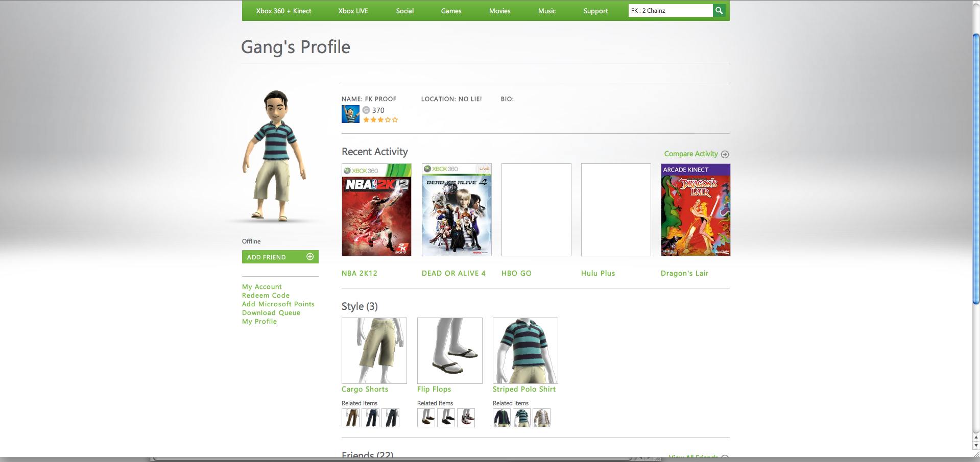Click the HBO GO title link
Image resolution: width=980 pixels, height=462 pixels.
pyautogui.click(x=516, y=274)
